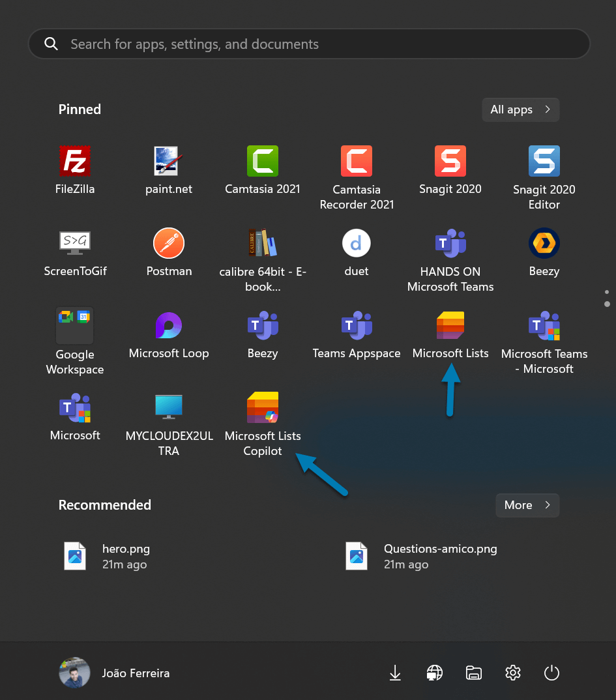
Task: Click the power button
Action: point(551,673)
